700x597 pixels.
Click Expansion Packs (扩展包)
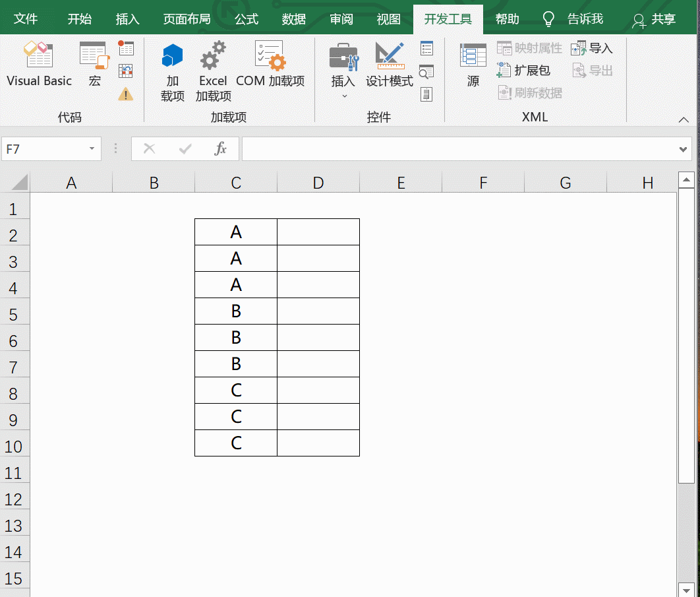point(523,70)
